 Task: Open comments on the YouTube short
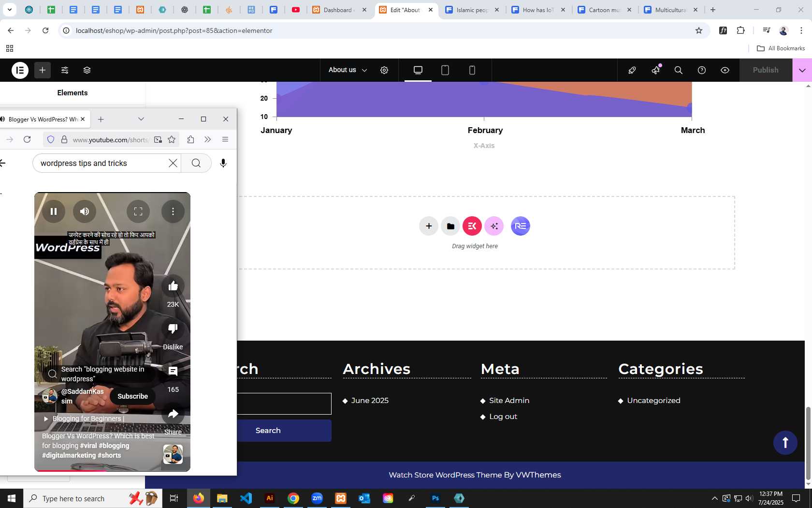173,372
